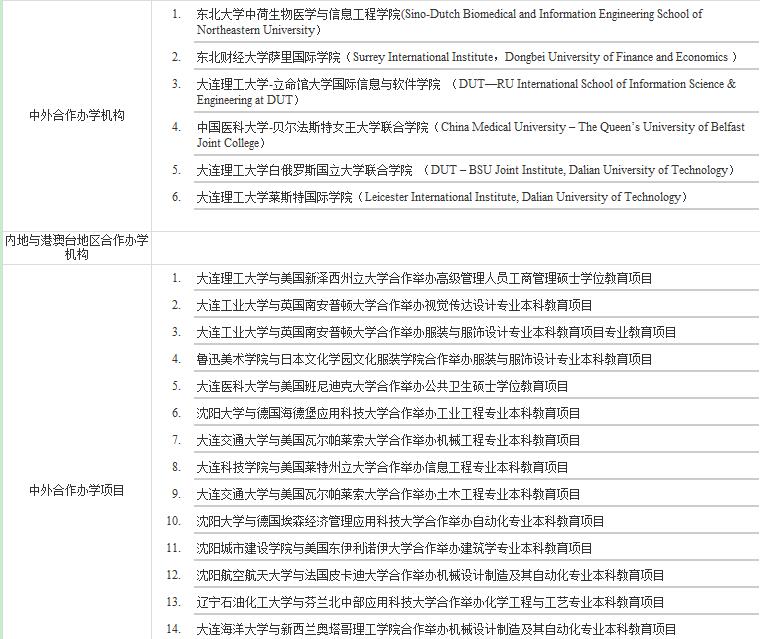Select 沈阳大学与德国海德堡应用科技大学 project row
Image resolution: width=760 pixels, height=639 pixels.
click(388, 413)
